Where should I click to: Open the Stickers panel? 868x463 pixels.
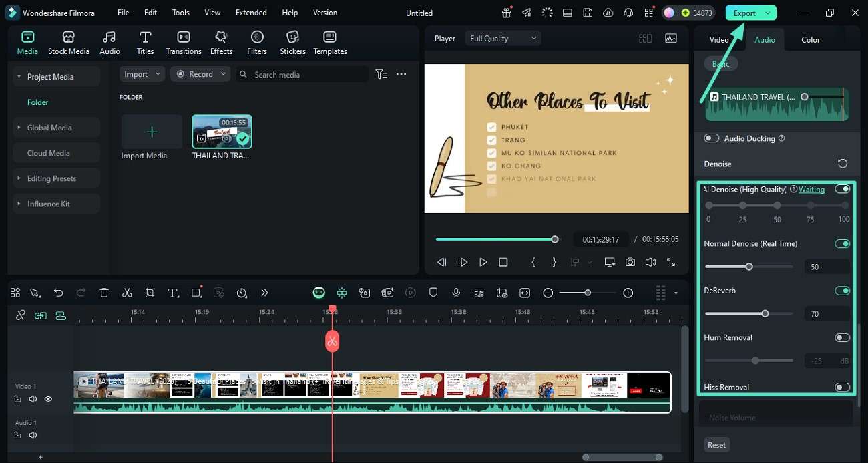[292, 43]
